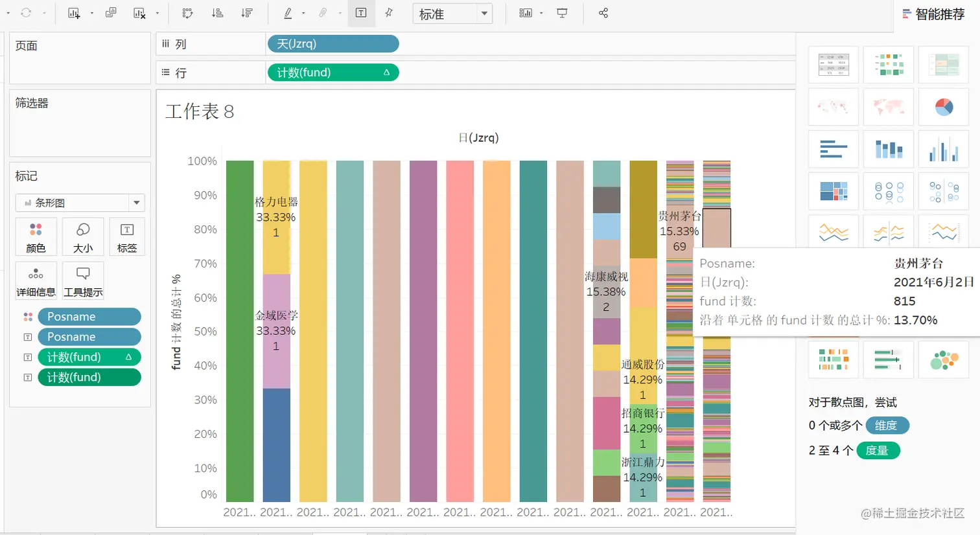Click the new worksheet icon
The image size is (980, 535).
(74, 13)
